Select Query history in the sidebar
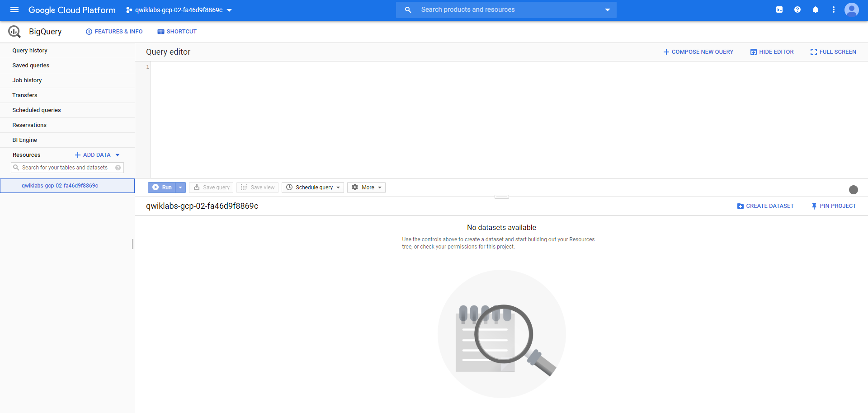The width and height of the screenshot is (868, 413). click(x=30, y=50)
